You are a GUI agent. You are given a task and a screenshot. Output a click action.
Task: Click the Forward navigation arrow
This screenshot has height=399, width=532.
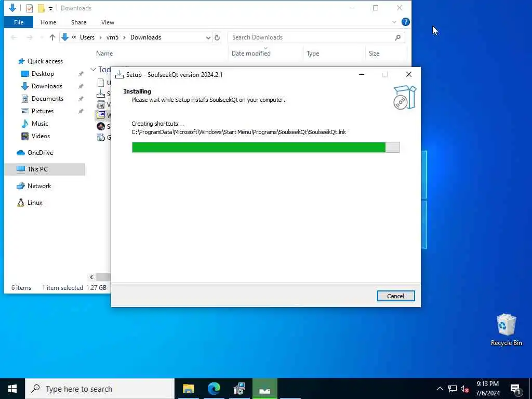[30, 37]
